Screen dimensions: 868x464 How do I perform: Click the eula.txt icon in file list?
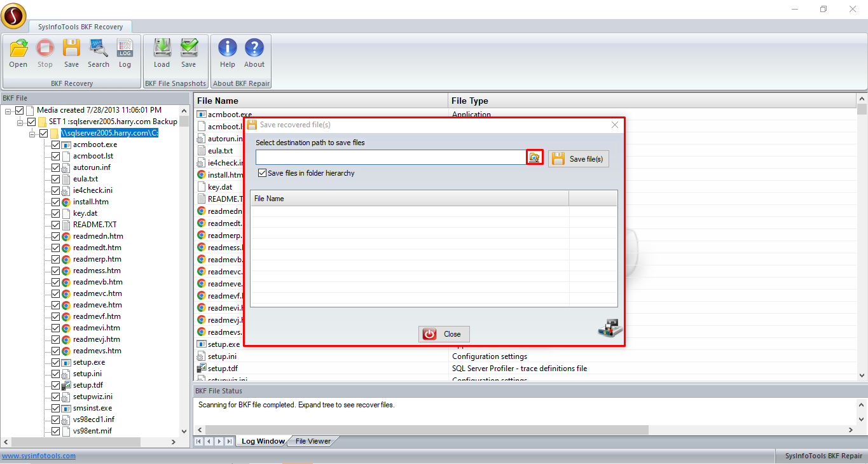pos(202,151)
